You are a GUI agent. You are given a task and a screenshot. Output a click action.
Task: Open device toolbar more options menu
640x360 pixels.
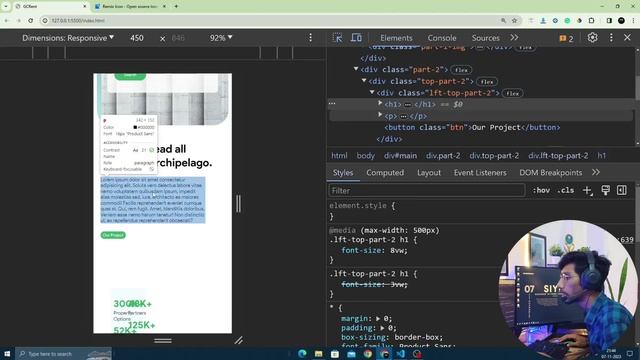(310, 38)
